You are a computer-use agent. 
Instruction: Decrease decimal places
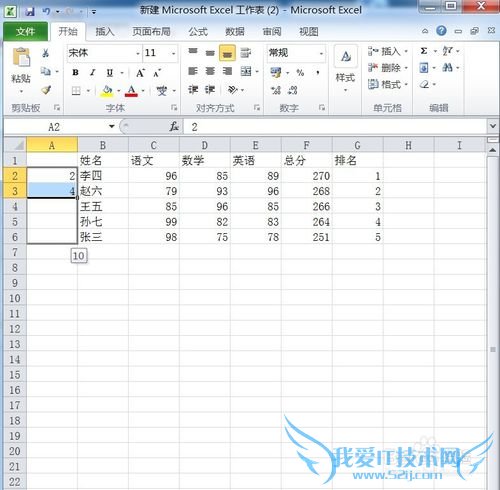(x=293, y=90)
